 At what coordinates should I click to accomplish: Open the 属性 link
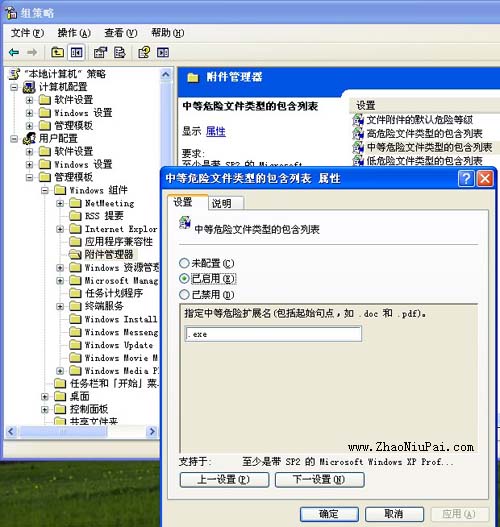click(216, 131)
